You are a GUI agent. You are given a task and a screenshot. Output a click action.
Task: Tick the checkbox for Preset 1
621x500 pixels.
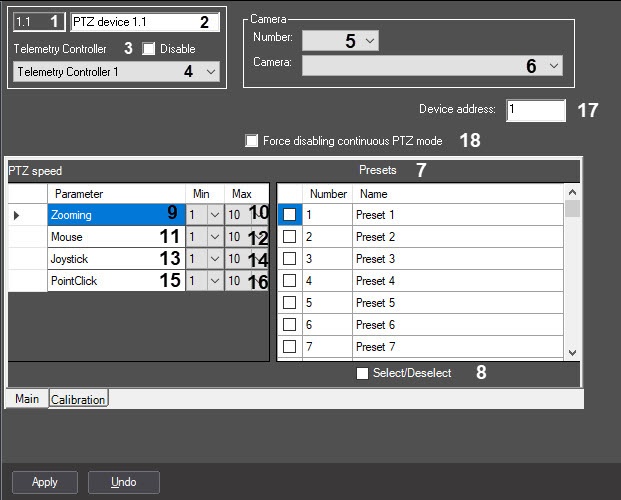pyautogui.click(x=289, y=215)
